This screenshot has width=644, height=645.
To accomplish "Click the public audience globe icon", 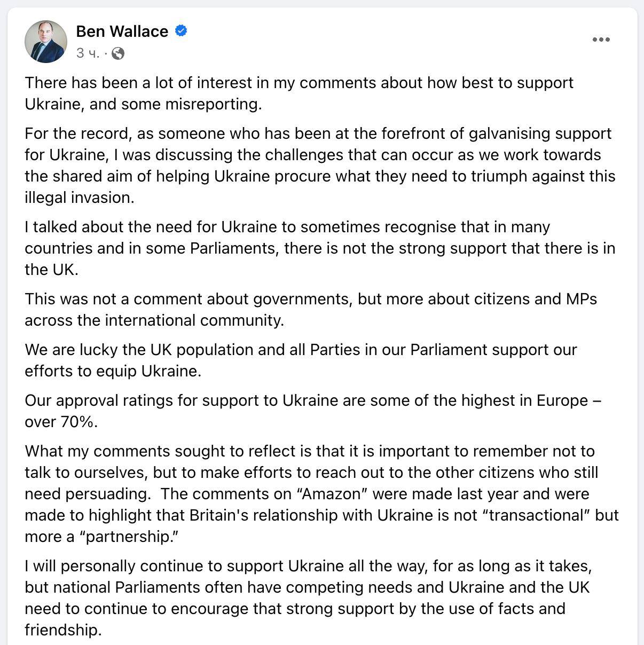I will pos(118,53).
